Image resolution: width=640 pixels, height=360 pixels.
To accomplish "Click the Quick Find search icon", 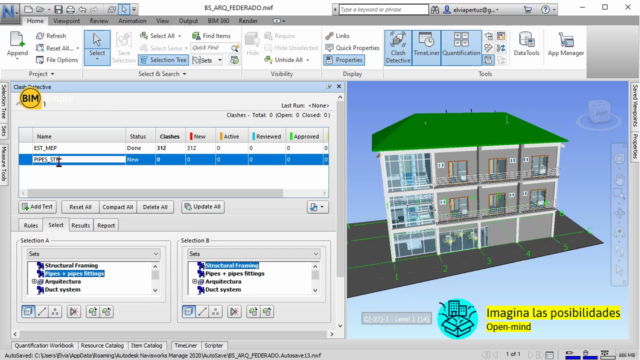I will 235,48.
